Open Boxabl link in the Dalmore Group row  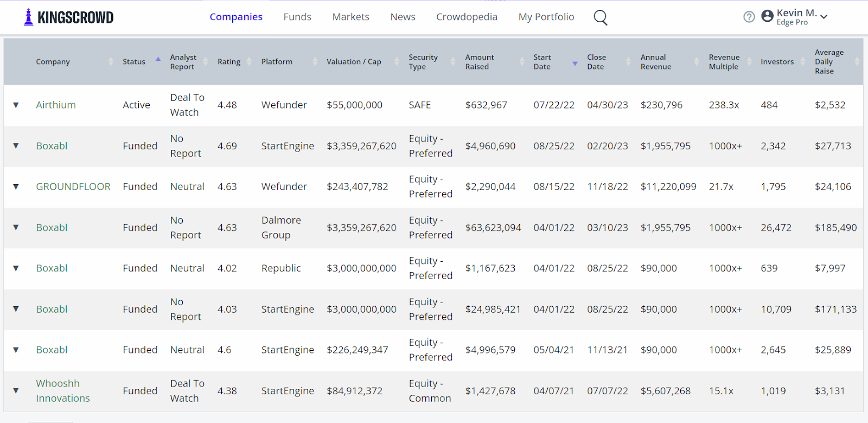[x=52, y=228]
